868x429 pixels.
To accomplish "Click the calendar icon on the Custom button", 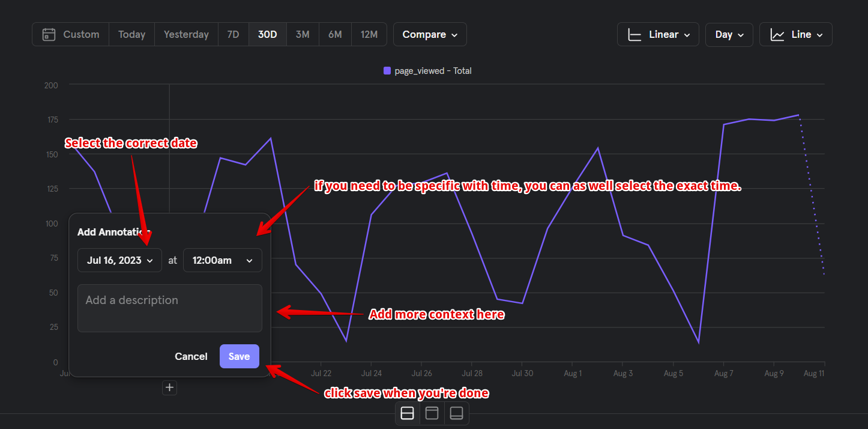I will 49,34.
